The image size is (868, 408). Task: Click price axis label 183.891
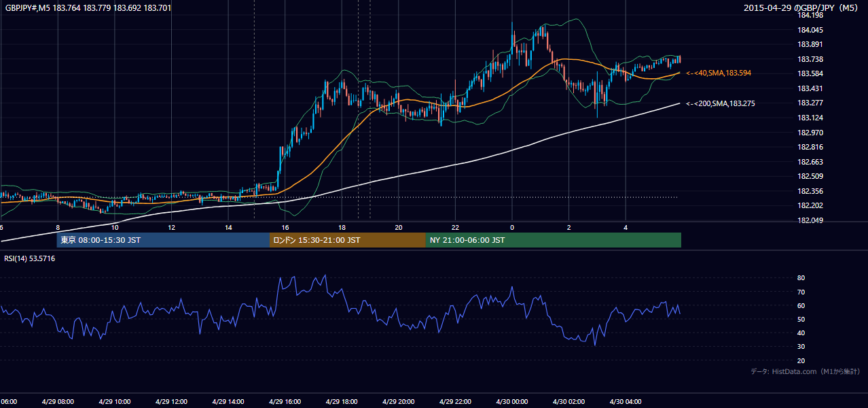810,44
